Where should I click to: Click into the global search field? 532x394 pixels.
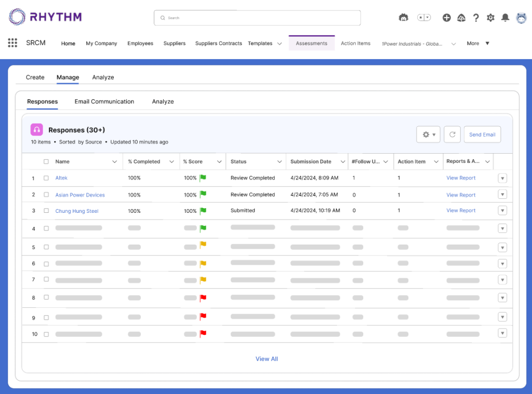click(x=257, y=18)
